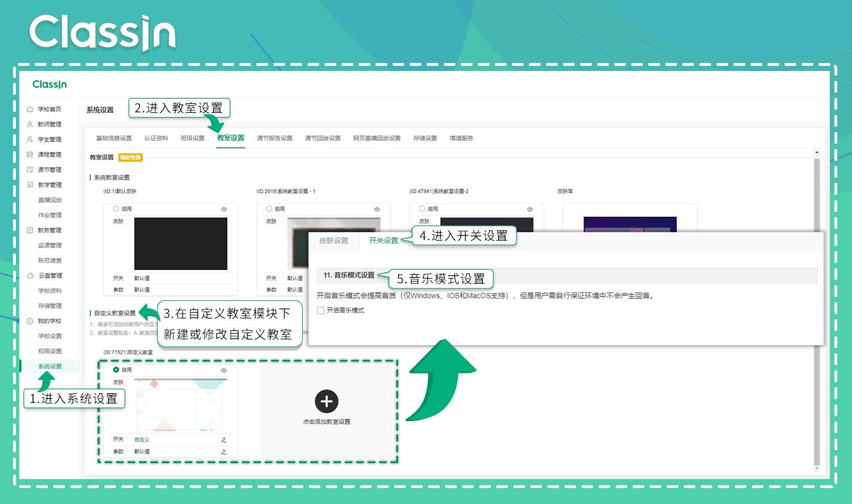Click the (ID:71521)自定义教室 label

click(128, 352)
